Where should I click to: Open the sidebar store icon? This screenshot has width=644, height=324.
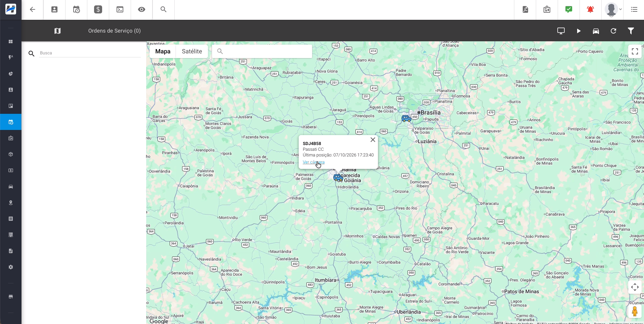[x=11, y=297]
